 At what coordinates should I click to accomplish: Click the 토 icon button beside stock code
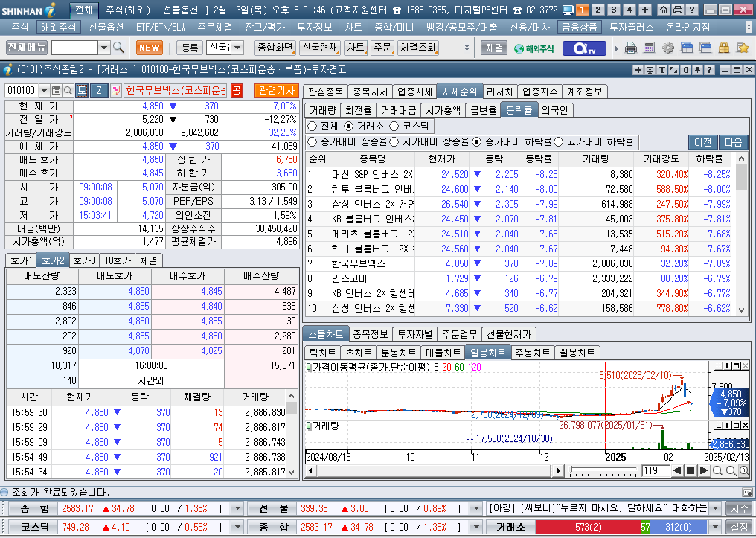point(82,90)
